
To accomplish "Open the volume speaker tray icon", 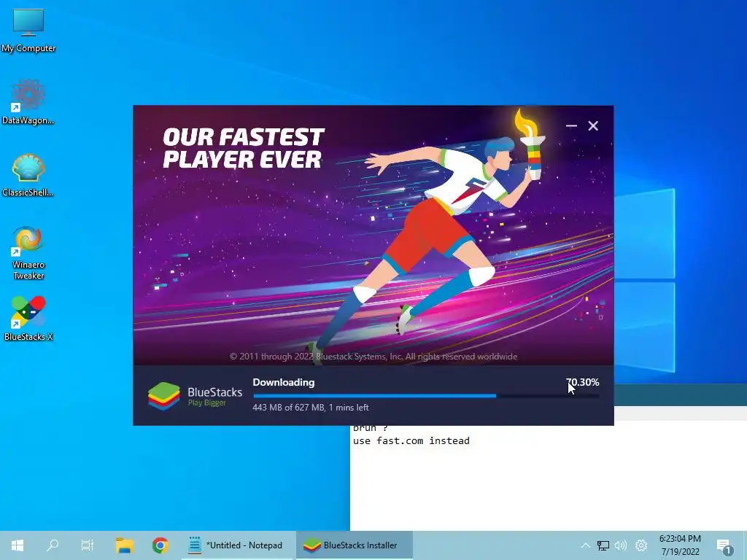I will tap(621, 545).
